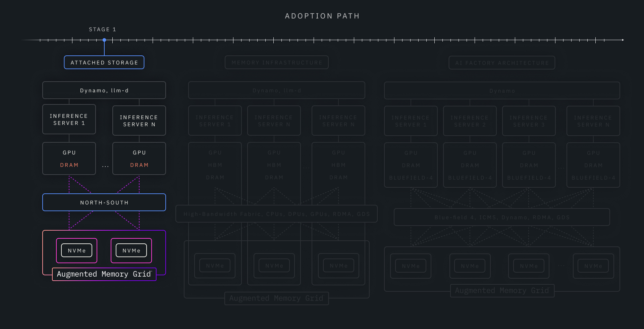Click the Stage 1 blue timeline marker dot
This screenshot has height=329, width=644.
[104, 40]
